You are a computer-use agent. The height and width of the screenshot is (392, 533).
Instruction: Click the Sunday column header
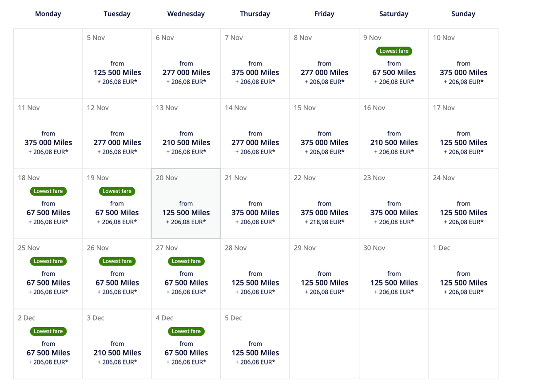pyautogui.click(x=463, y=14)
